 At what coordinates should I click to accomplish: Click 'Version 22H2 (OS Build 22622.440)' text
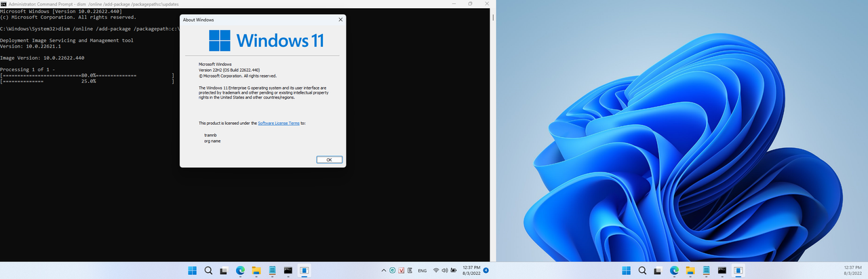click(229, 70)
